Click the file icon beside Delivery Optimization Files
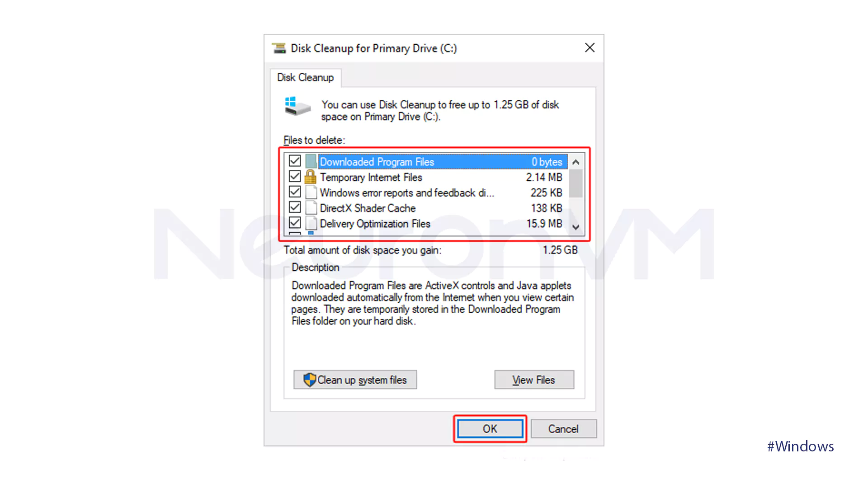The height and width of the screenshot is (488, 868). (311, 223)
